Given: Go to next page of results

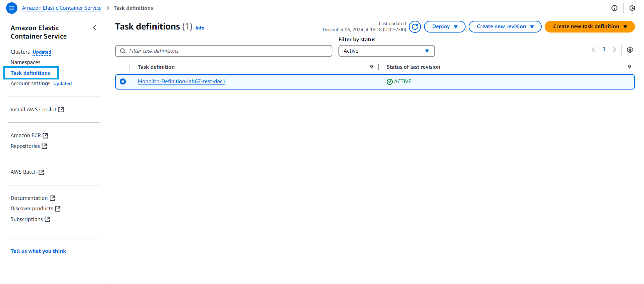Looking at the screenshot, I should (x=614, y=50).
